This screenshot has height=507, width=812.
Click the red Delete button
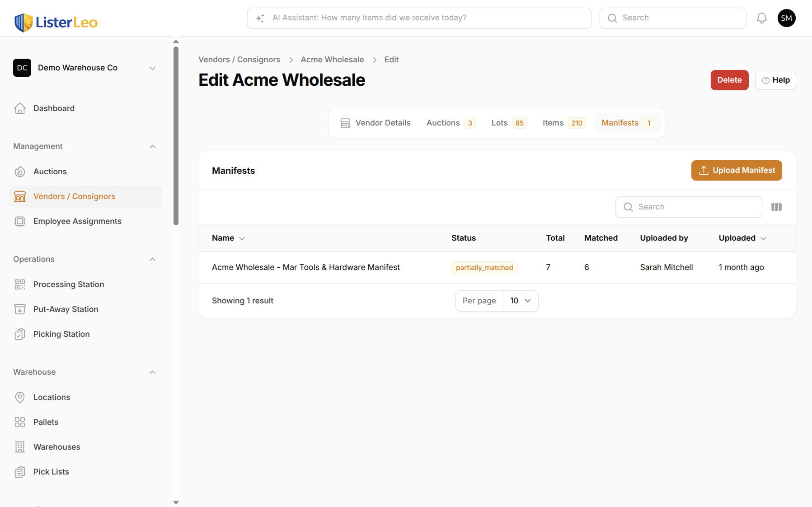[x=729, y=80]
